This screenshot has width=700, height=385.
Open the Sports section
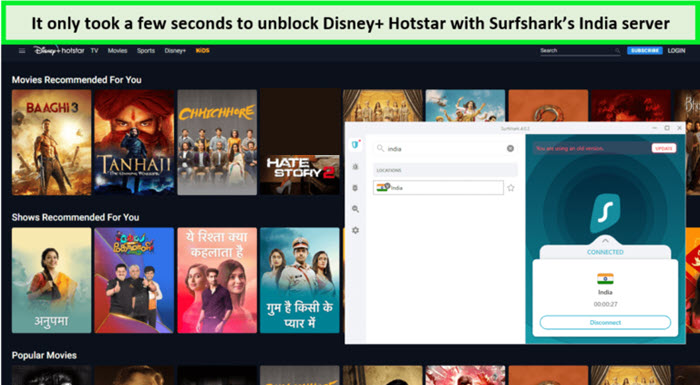(146, 50)
